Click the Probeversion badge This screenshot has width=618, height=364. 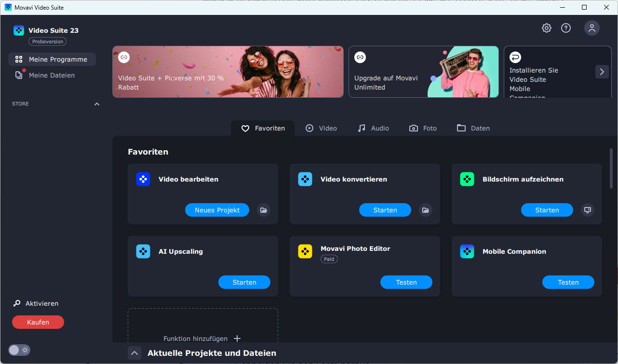click(x=48, y=41)
